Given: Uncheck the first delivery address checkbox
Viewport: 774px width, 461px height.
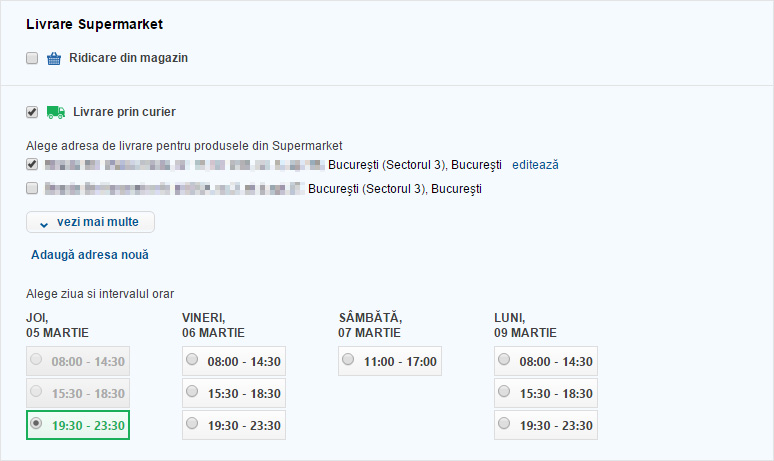Looking at the screenshot, I should [32, 164].
